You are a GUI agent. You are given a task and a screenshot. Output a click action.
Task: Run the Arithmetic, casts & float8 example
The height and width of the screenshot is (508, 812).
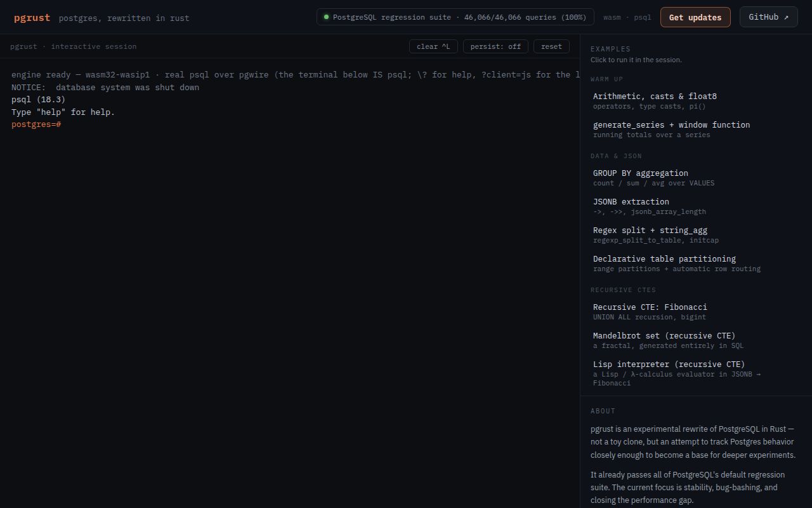(x=695, y=101)
